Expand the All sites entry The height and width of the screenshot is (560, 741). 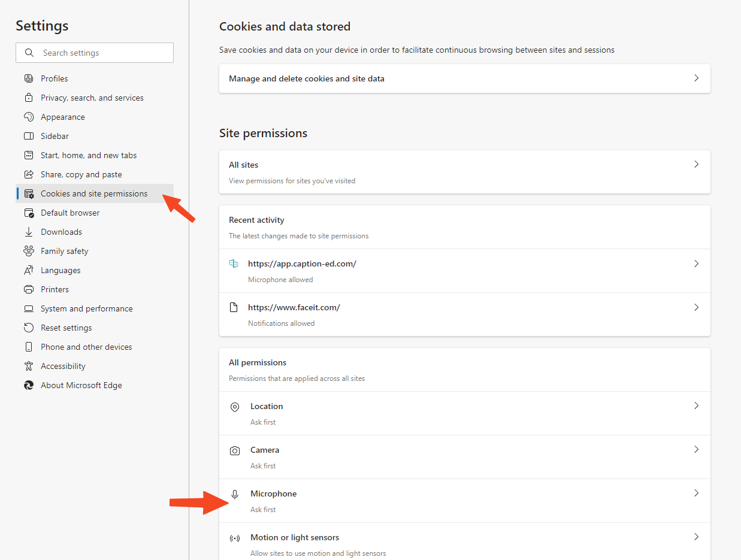696,164
